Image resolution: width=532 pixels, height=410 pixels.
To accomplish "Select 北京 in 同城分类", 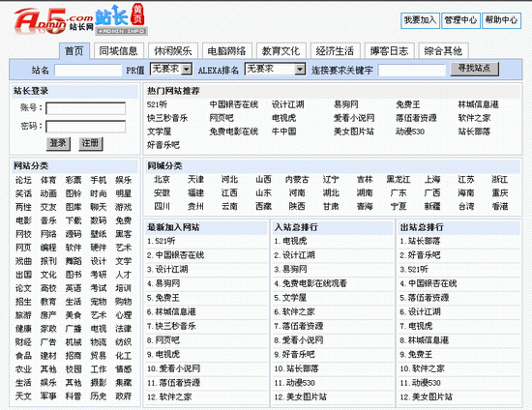I will [162, 180].
